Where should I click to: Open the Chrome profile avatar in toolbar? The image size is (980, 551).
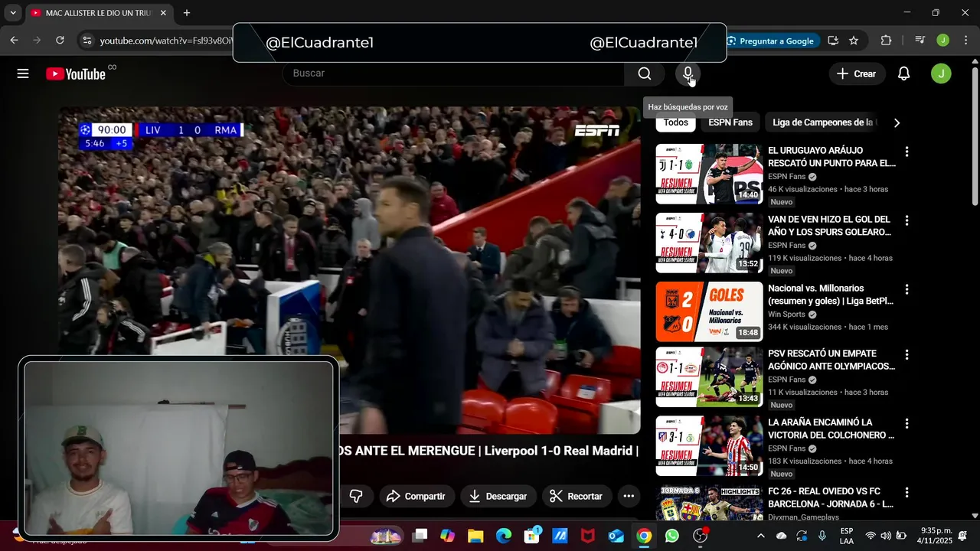coord(943,41)
